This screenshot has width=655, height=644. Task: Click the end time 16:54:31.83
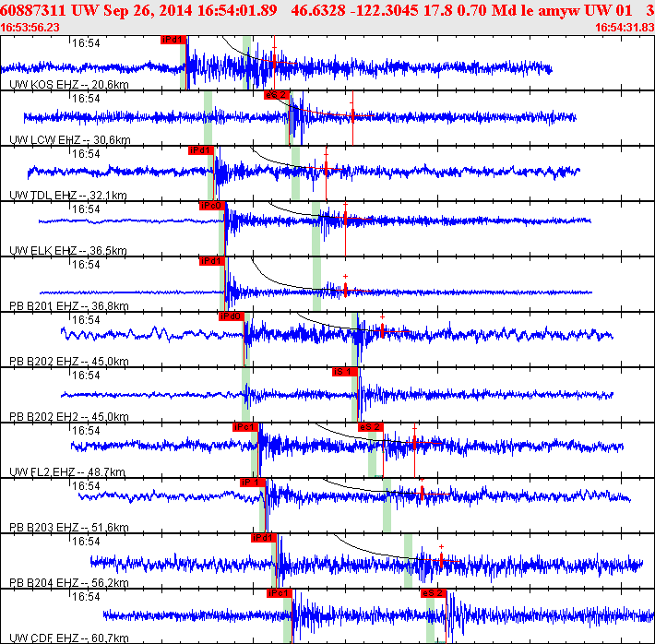pyautogui.click(x=625, y=28)
